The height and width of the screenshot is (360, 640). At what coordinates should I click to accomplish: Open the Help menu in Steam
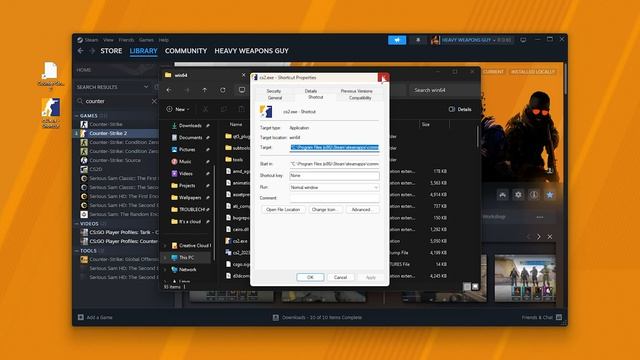point(164,40)
